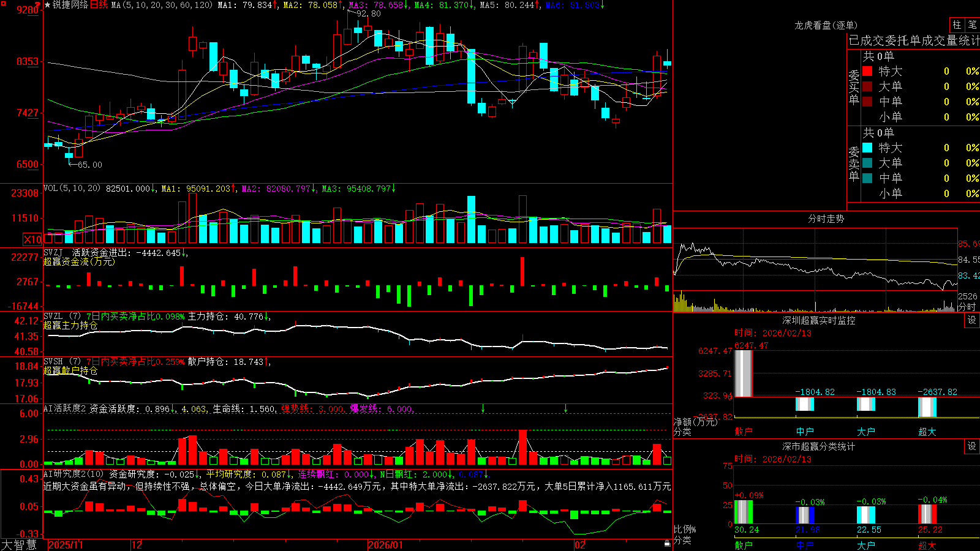The height and width of the screenshot is (551, 980).
Task: Click the MA(5,10,20,30,60,120) indicator label
Action: pos(162,5)
